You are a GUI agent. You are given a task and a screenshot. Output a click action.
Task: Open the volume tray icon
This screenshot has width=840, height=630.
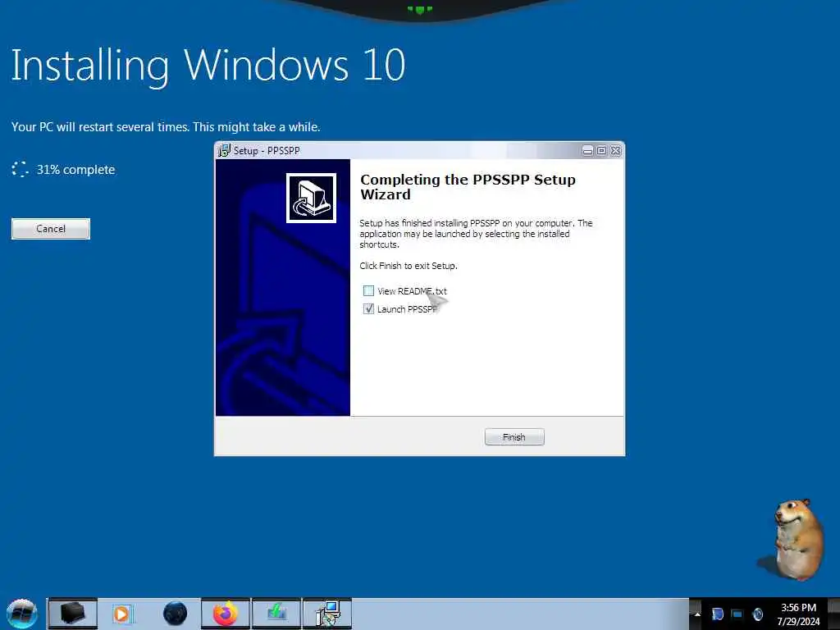(x=757, y=614)
